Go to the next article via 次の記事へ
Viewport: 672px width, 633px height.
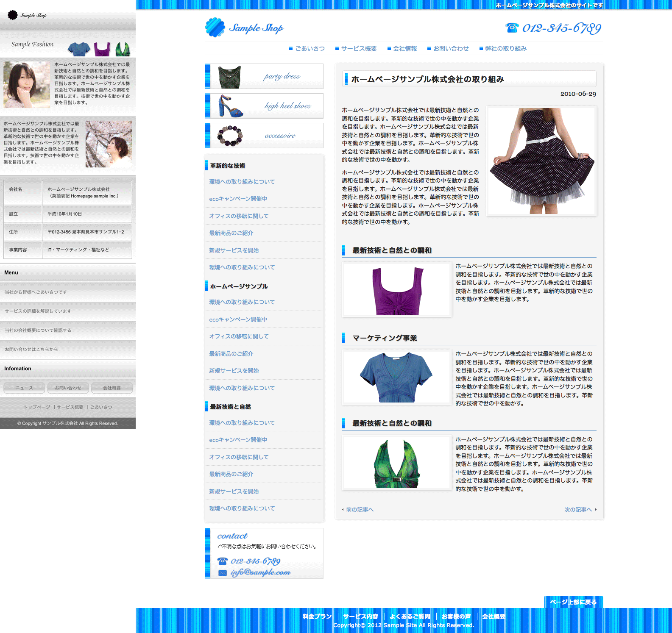click(578, 510)
